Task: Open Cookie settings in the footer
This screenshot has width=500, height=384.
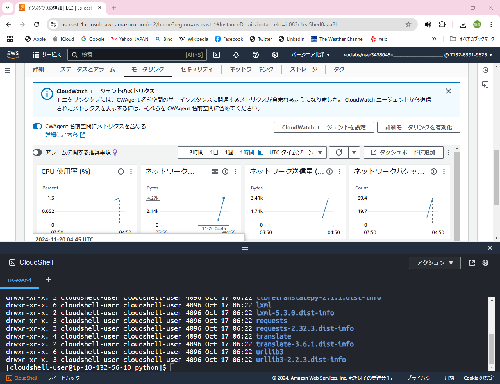Action: (479, 378)
